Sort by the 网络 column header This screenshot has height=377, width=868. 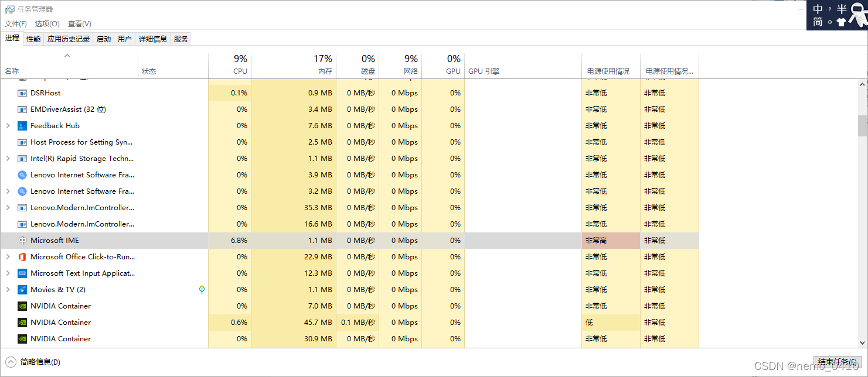(400, 66)
